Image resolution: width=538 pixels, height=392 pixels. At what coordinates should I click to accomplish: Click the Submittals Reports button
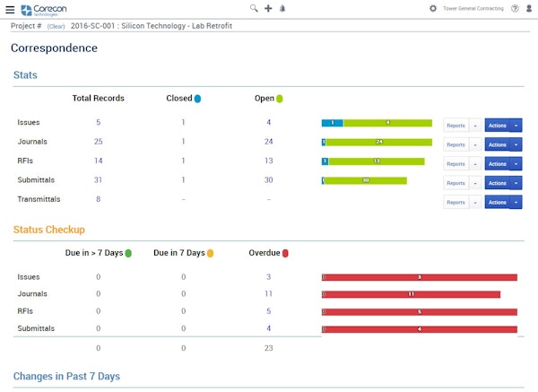click(456, 183)
